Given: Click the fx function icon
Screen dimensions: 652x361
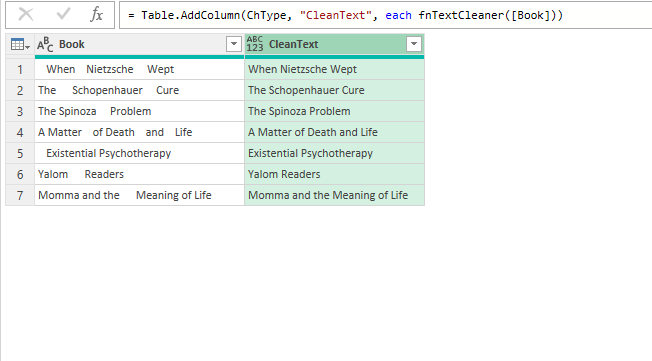Looking at the screenshot, I should pos(96,15).
